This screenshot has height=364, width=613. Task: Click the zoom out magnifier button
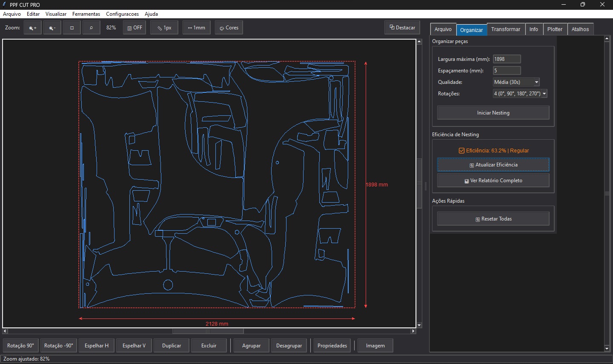[x=52, y=28]
